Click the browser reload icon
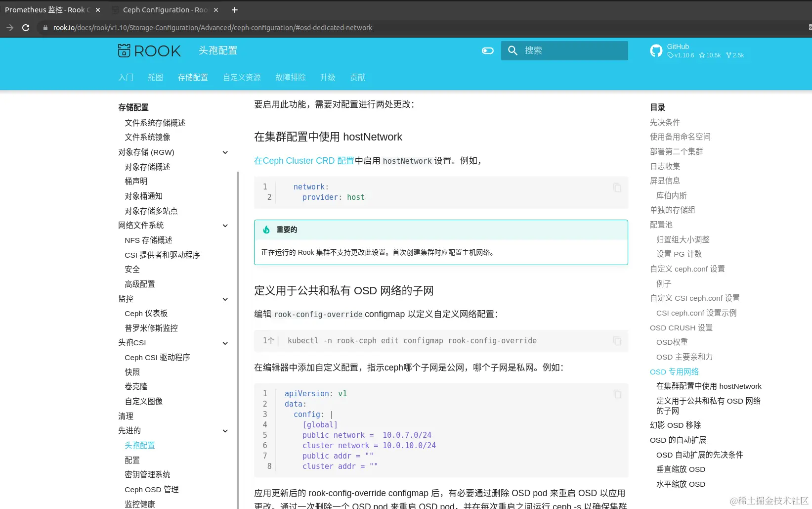Image resolution: width=812 pixels, height=509 pixels. 25,28
